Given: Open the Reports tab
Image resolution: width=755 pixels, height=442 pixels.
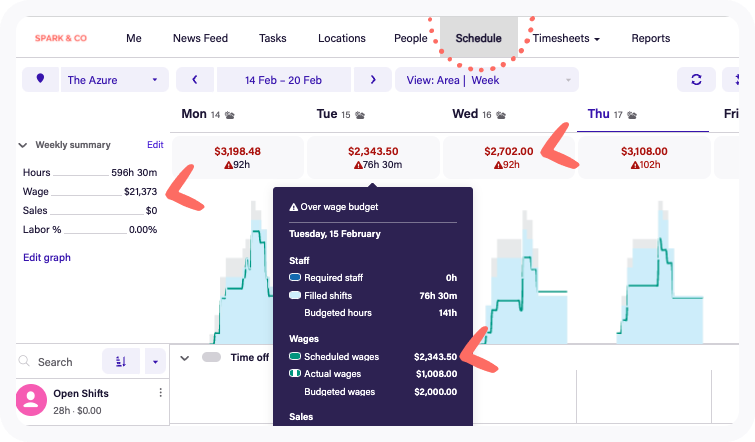Looking at the screenshot, I should point(650,39).
